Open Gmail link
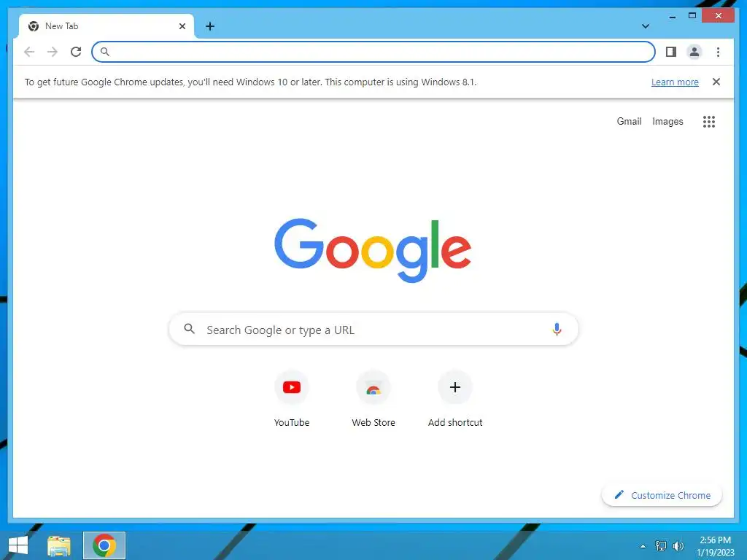The image size is (747, 560). (629, 122)
